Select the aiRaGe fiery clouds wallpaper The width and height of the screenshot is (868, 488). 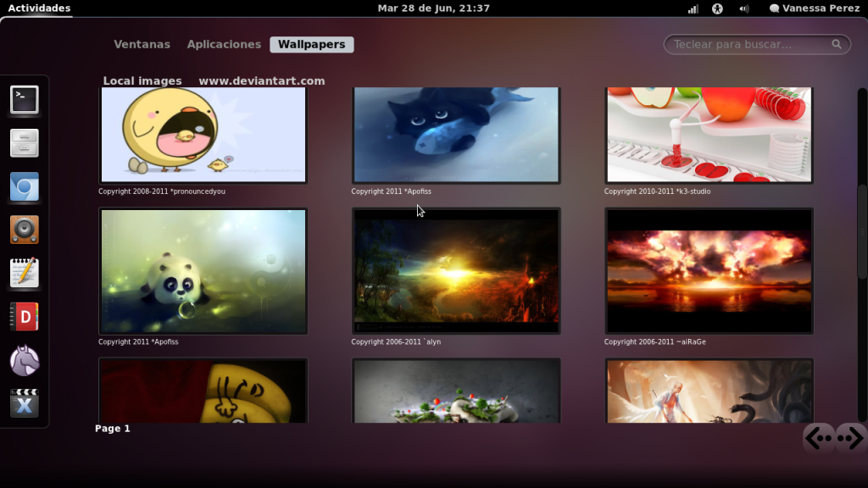tap(709, 271)
